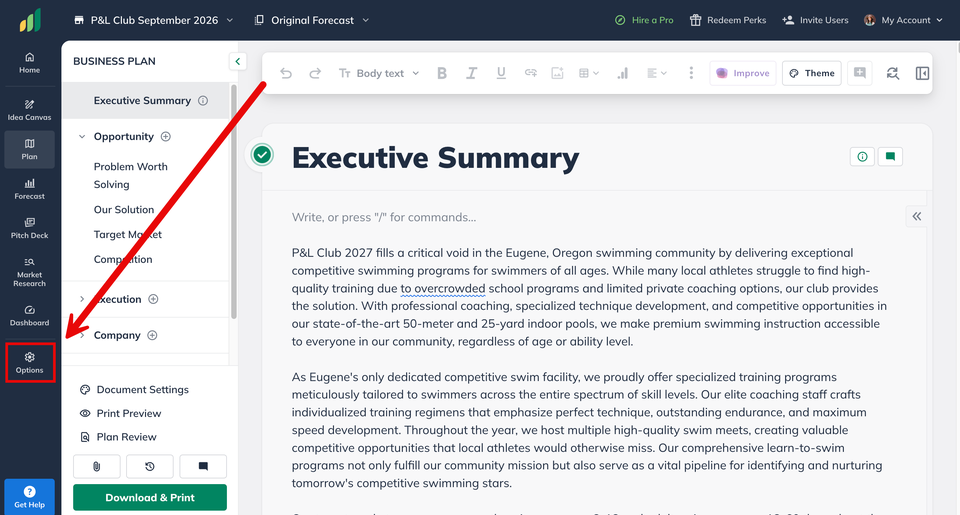The image size is (960, 515).
Task: Click the Theme button
Action: click(x=812, y=73)
